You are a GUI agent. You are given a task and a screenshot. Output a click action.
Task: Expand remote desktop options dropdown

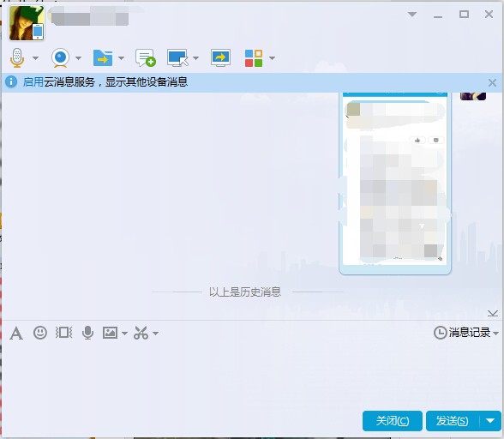coord(195,58)
